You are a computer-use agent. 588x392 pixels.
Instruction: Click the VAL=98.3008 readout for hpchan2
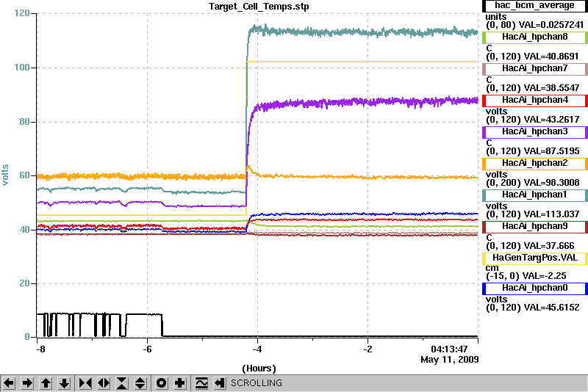(552, 183)
